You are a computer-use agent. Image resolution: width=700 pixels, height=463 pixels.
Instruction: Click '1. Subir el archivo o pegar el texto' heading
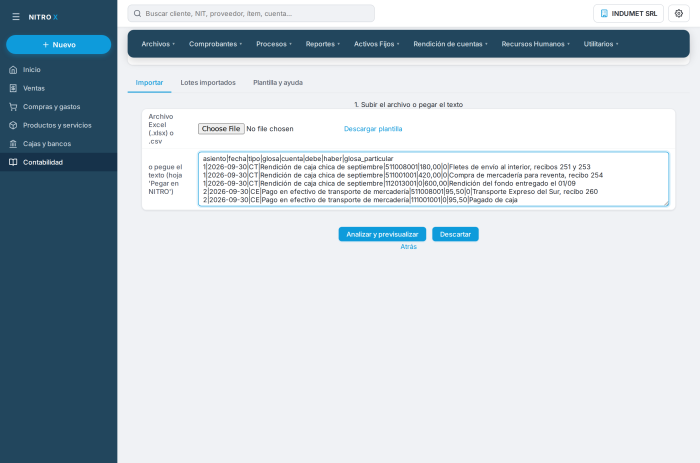click(408, 104)
